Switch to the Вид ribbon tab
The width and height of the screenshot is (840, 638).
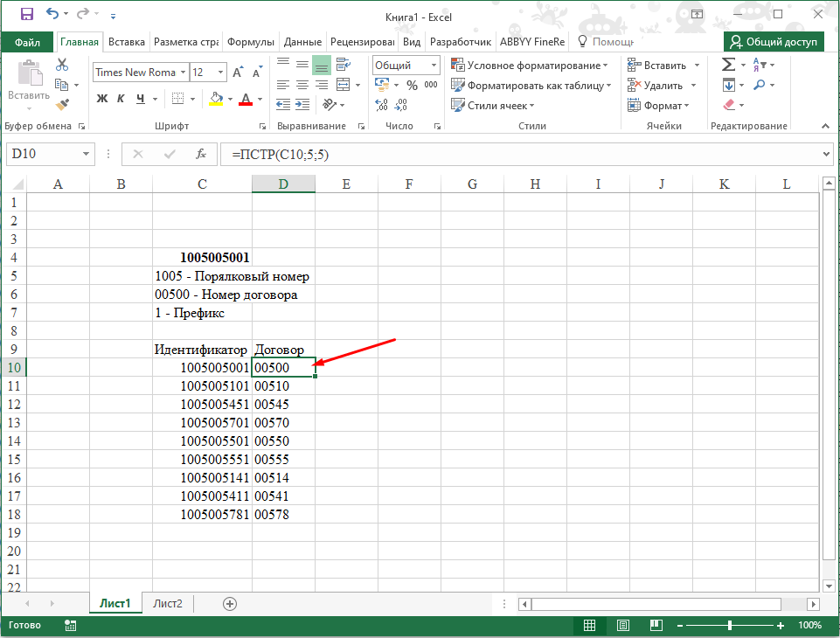coord(412,42)
